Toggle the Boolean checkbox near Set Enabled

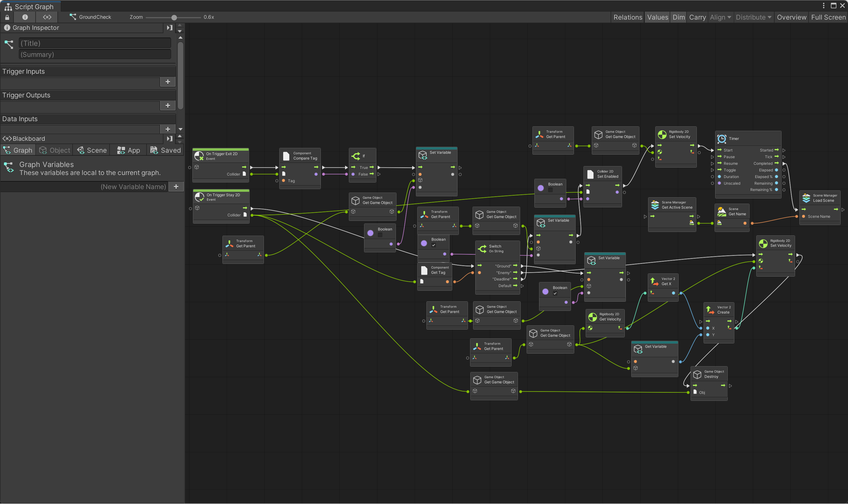click(551, 190)
